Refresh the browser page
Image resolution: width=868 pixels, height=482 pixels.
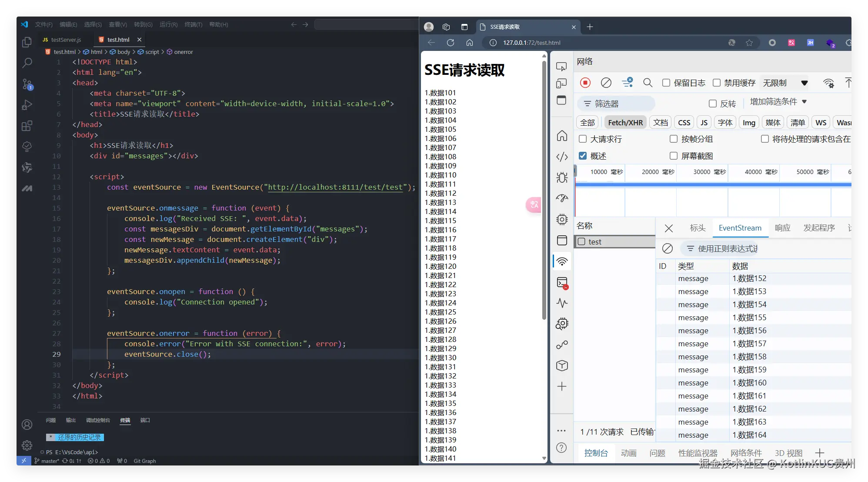click(x=451, y=43)
